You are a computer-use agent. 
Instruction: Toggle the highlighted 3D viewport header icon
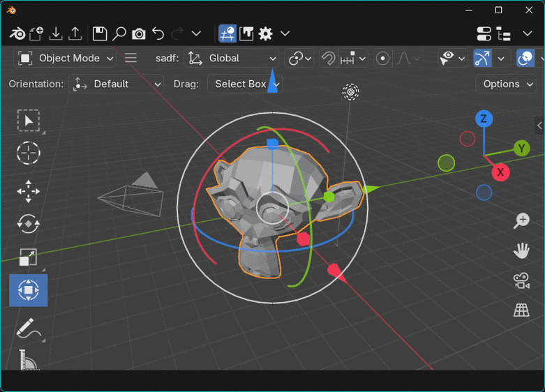(227, 33)
